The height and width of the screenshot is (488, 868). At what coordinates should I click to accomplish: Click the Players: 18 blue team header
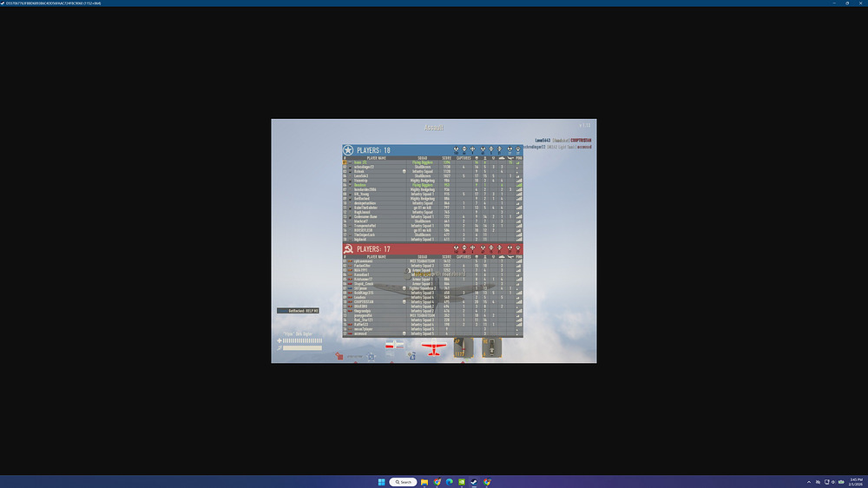pos(374,150)
